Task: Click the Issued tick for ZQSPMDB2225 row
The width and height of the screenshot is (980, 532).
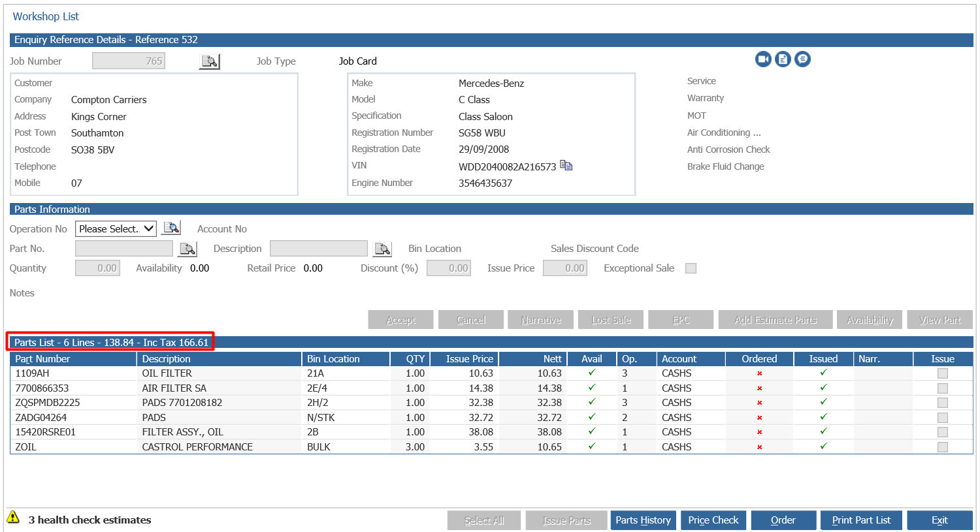Action: (823, 402)
